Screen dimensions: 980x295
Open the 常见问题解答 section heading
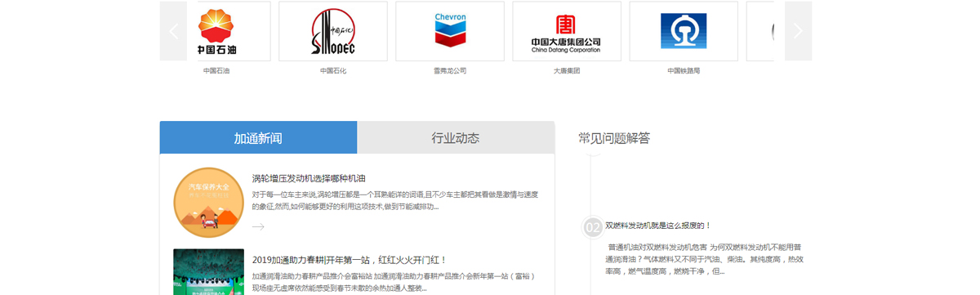[614, 138]
